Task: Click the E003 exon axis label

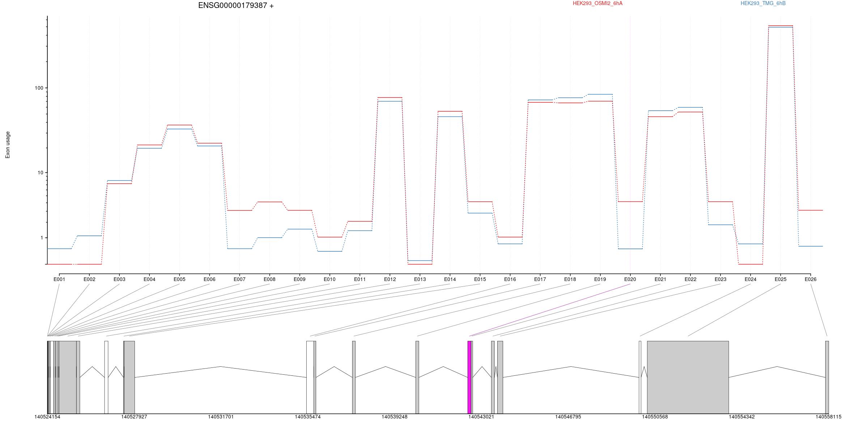Action: (x=119, y=279)
